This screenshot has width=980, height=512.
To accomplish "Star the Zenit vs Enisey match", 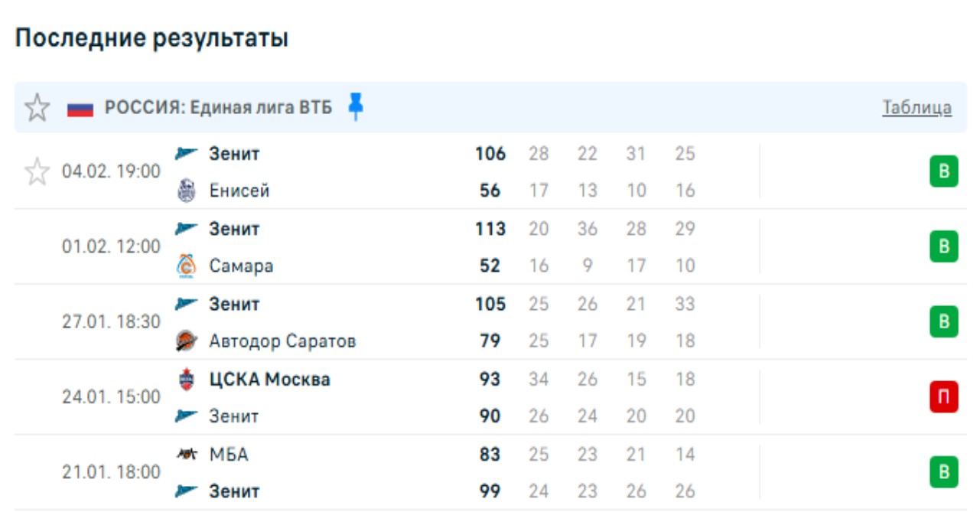I will pyautogui.click(x=37, y=171).
